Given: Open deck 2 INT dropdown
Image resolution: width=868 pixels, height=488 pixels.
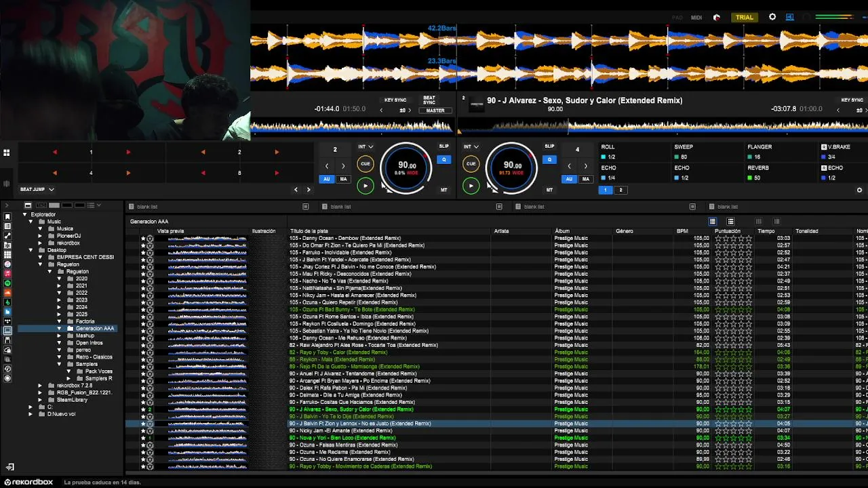Looking at the screenshot, I should pos(471,146).
